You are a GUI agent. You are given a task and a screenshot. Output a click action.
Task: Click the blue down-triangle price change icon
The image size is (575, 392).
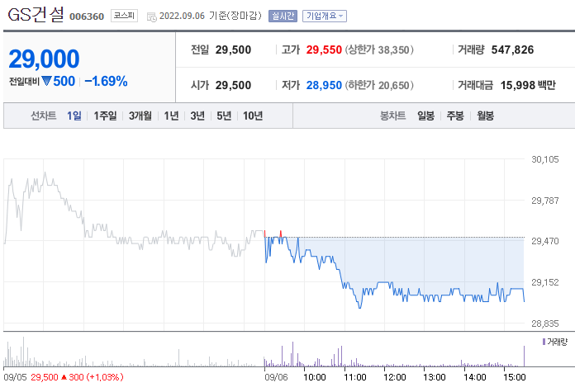pyautogui.click(x=46, y=81)
